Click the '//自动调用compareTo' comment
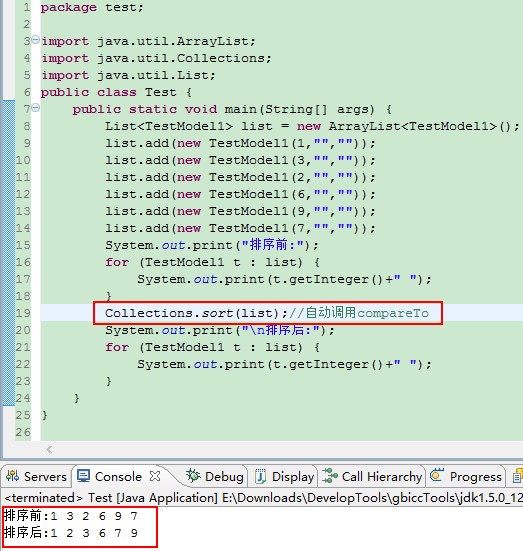 coord(359,313)
